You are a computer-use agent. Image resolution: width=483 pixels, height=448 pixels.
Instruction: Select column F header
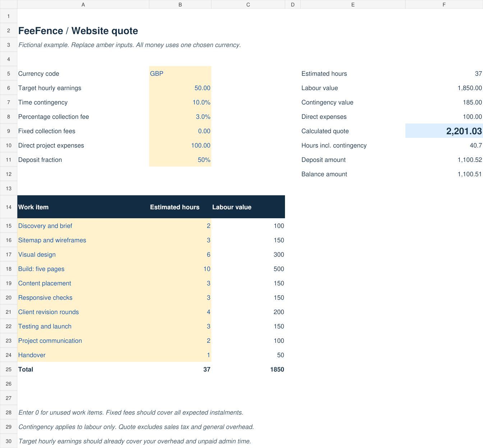tap(444, 4)
